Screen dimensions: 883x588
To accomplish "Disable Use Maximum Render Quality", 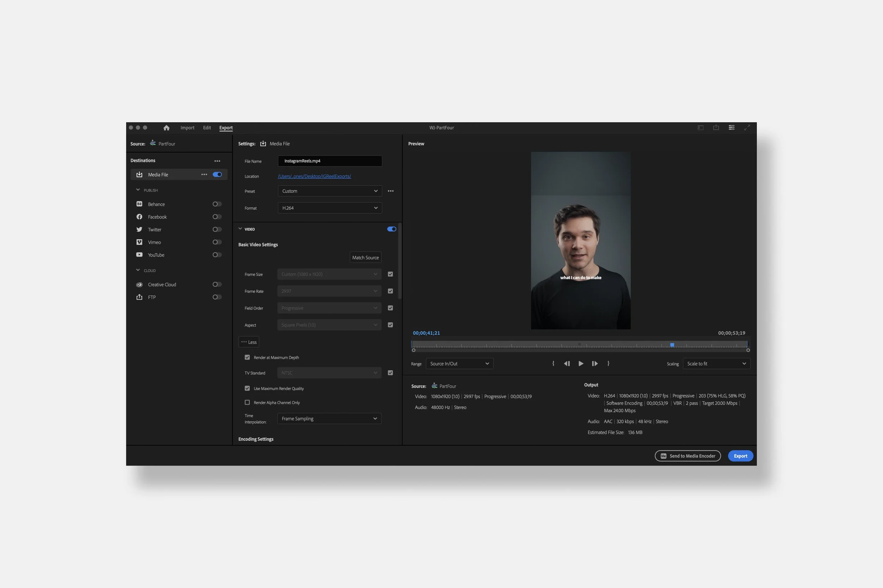I will click(x=247, y=388).
